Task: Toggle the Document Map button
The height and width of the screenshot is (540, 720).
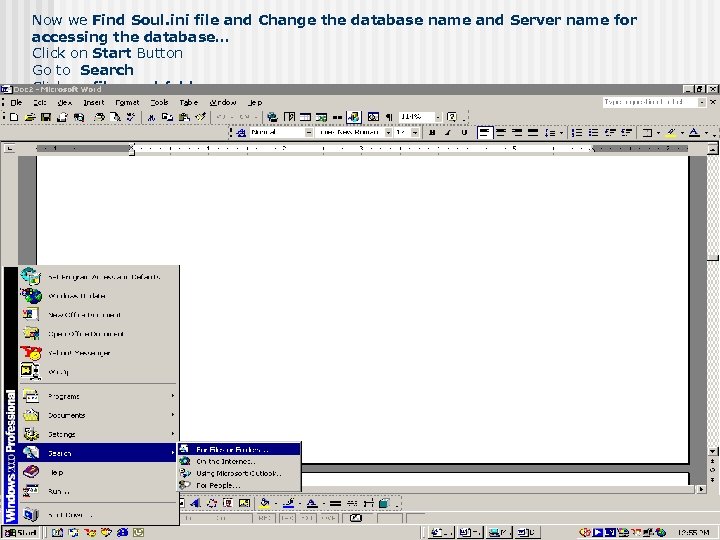Action: [373, 117]
